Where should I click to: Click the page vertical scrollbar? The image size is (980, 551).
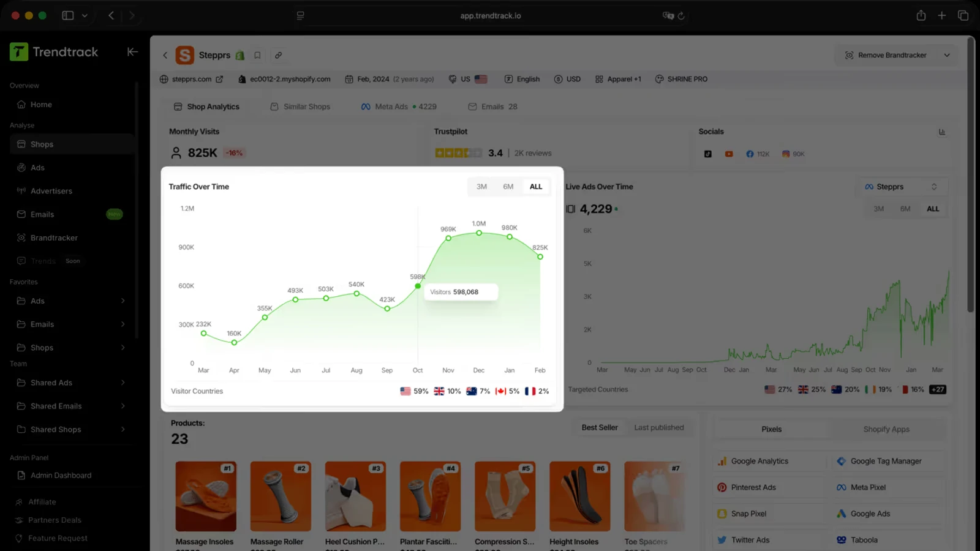[971, 174]
